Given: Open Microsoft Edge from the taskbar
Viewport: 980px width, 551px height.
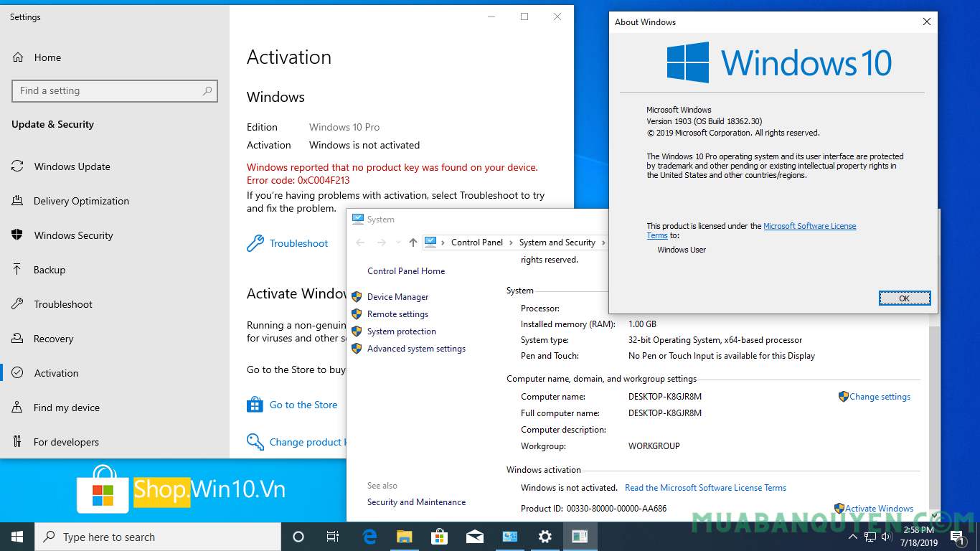Looking at the screenshot, I should click(x=369, y=537).
